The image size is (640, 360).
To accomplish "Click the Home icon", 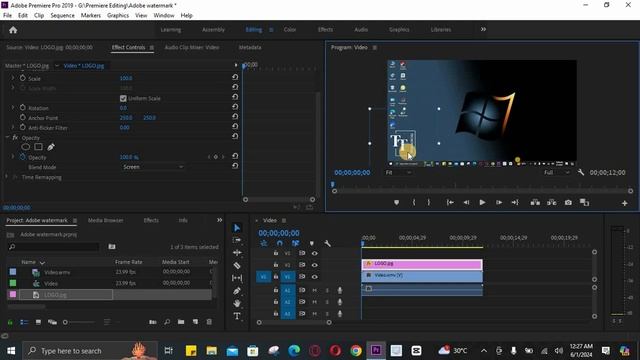I will tap(13, 30).
